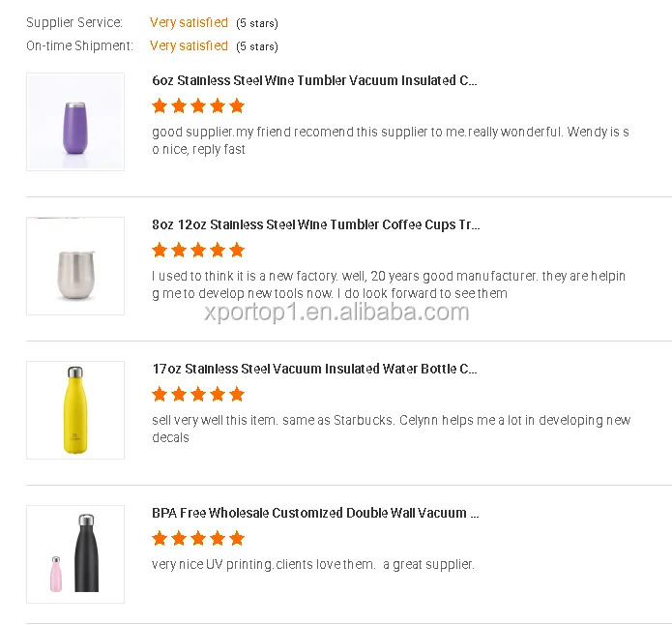Click first star of 17oz water bottle rating

160,394
